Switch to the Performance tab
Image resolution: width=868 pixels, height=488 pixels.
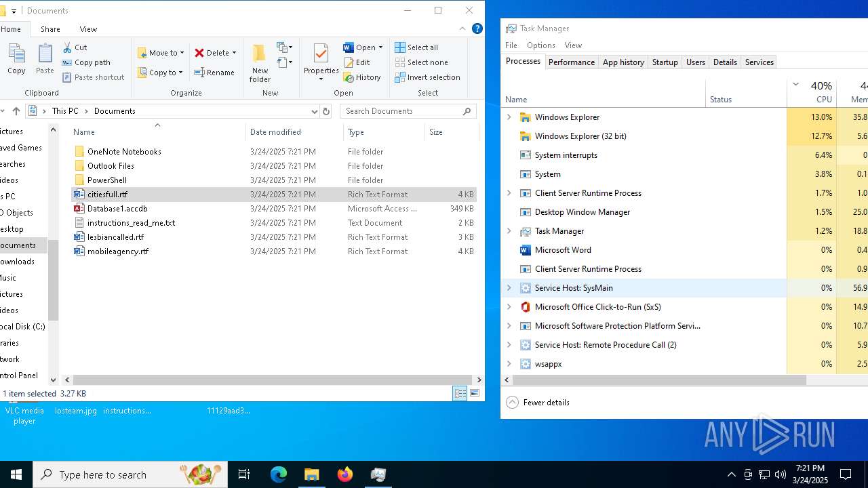572,62
